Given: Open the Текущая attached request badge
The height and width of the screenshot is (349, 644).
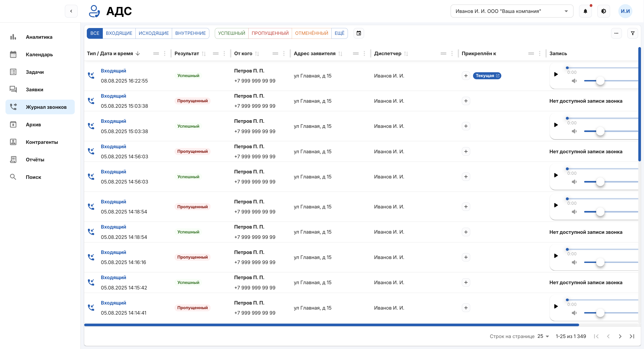Looking at the screenshot, I should (x=487, y=76).
